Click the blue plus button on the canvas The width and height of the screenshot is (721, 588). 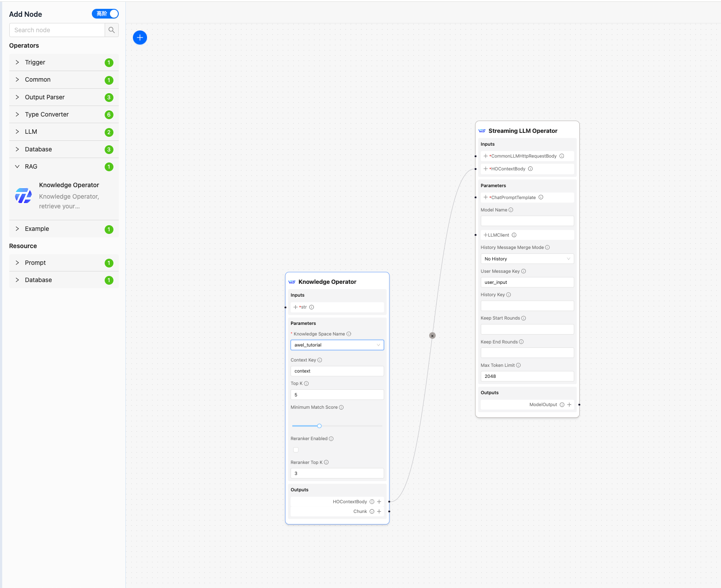click(x=140, y=38)
